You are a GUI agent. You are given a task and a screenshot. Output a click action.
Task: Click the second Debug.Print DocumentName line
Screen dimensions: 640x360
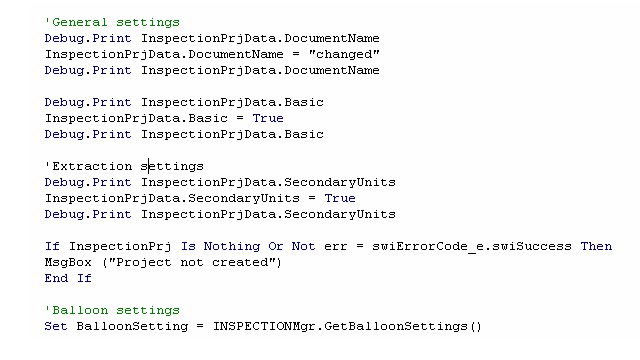coord(212,70)
